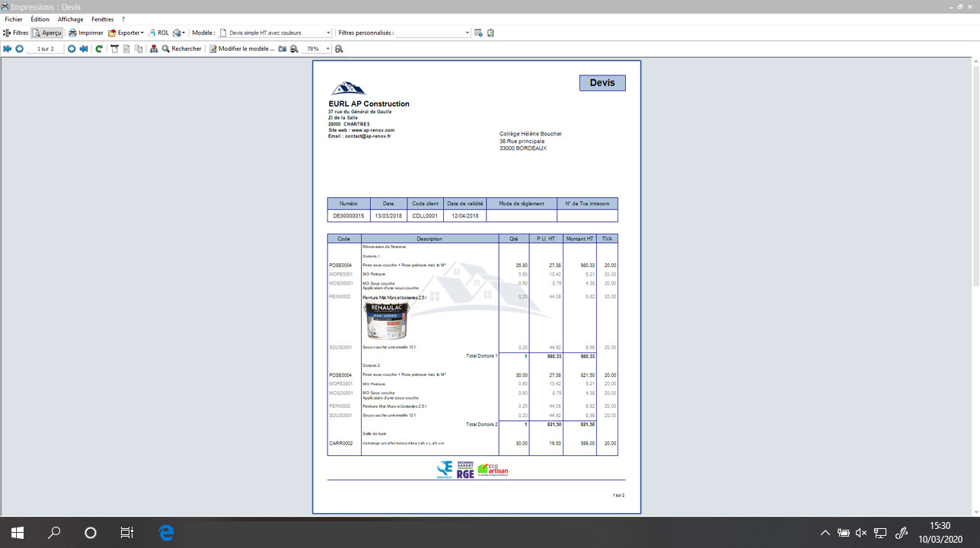Open the Fichier menu
Image resolution: width=980 pixels, height=548 pixels.
(x=14, y=19)
